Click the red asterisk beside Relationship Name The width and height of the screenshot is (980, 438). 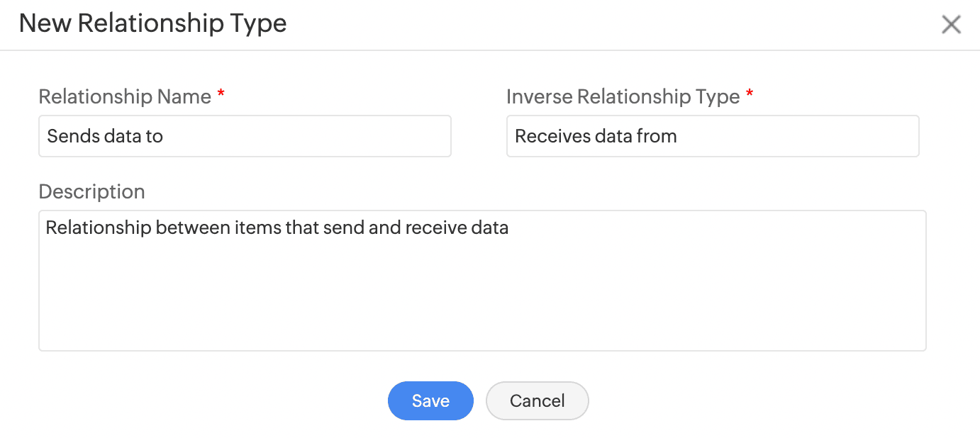[x=221, y=95]
